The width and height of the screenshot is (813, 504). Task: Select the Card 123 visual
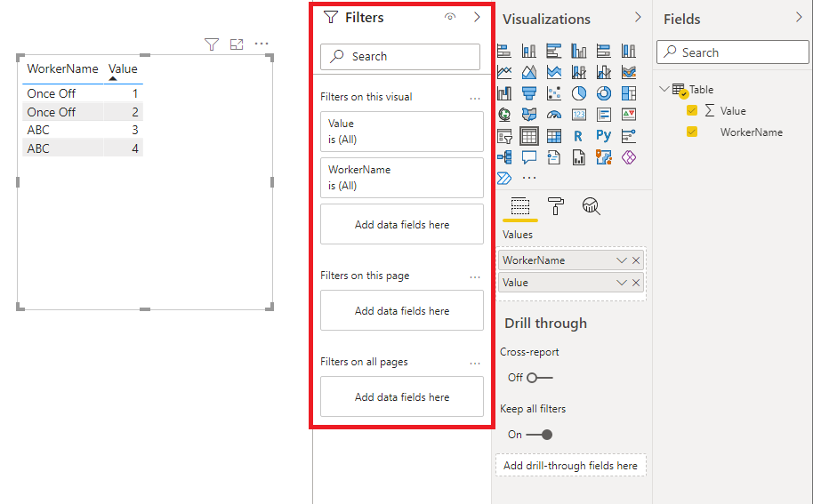coord(579,115)
